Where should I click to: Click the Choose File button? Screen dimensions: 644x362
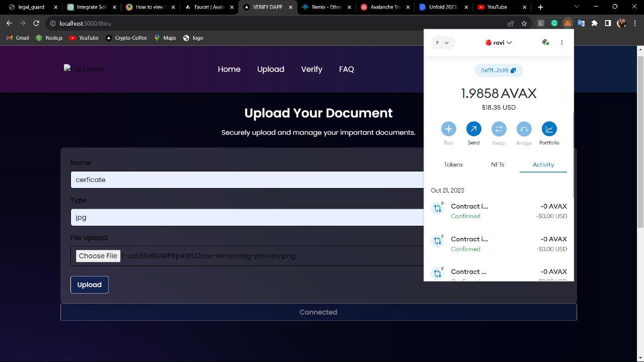(x=98, y=256)
